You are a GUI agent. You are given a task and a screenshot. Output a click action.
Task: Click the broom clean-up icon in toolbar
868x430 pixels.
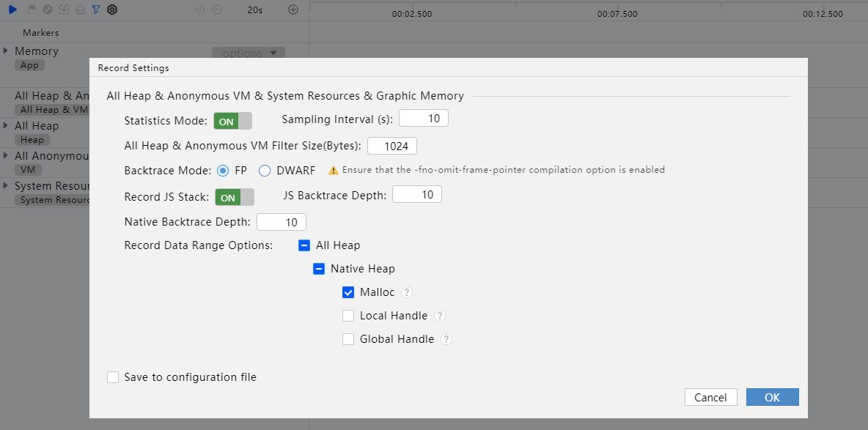pos(80,10)
